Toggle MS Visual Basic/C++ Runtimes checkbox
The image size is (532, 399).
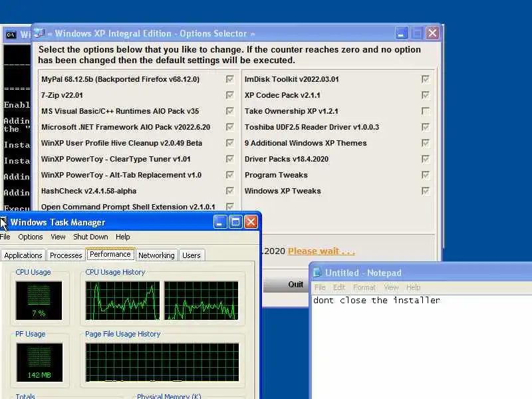click(229, 111)
